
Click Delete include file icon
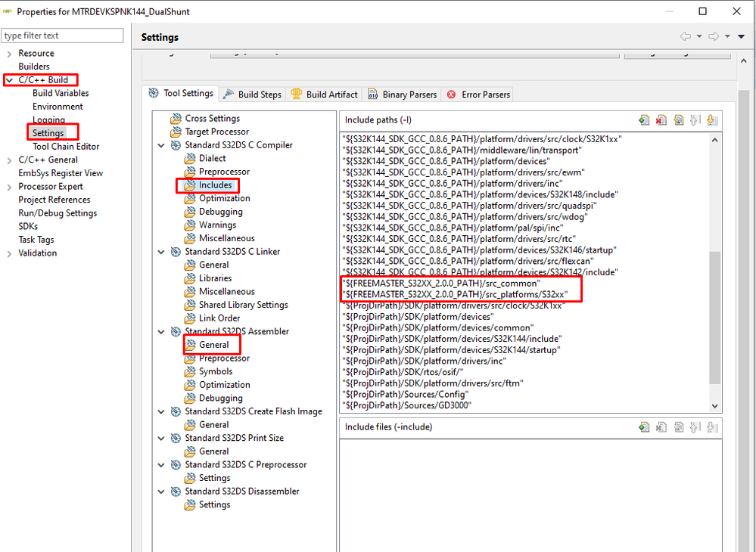tap(661, 426)
